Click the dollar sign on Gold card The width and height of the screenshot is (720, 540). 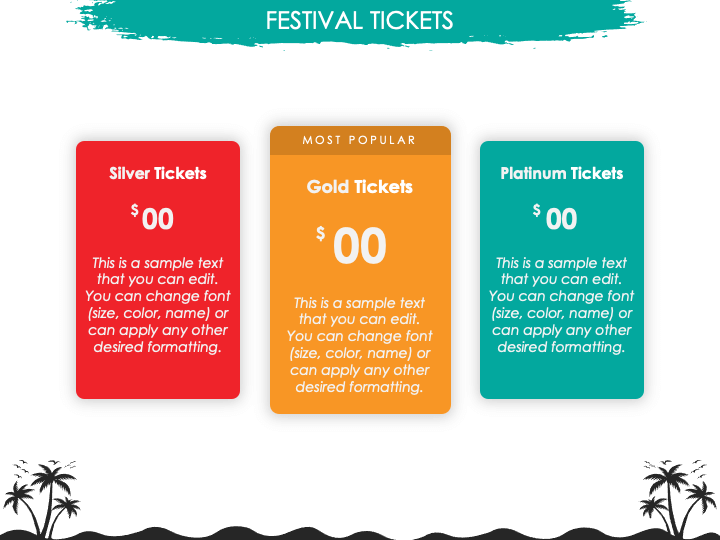[x=321, y=233]
